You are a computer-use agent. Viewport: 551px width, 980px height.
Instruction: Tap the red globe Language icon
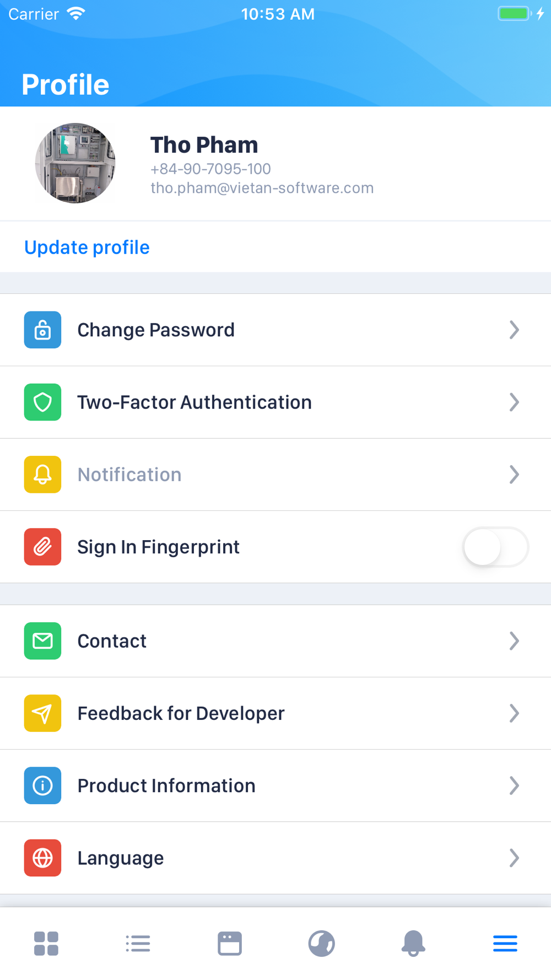[x=42, y=857]
